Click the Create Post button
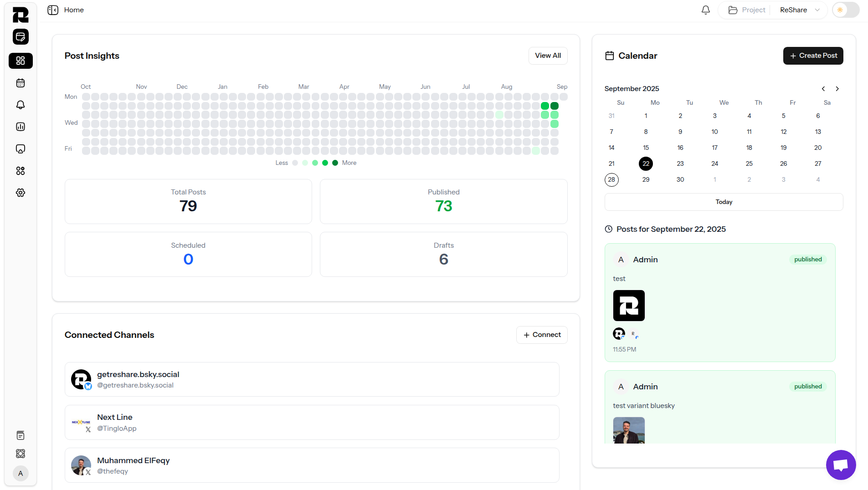Viewport: 868px width, 490px height. [813, 56]
